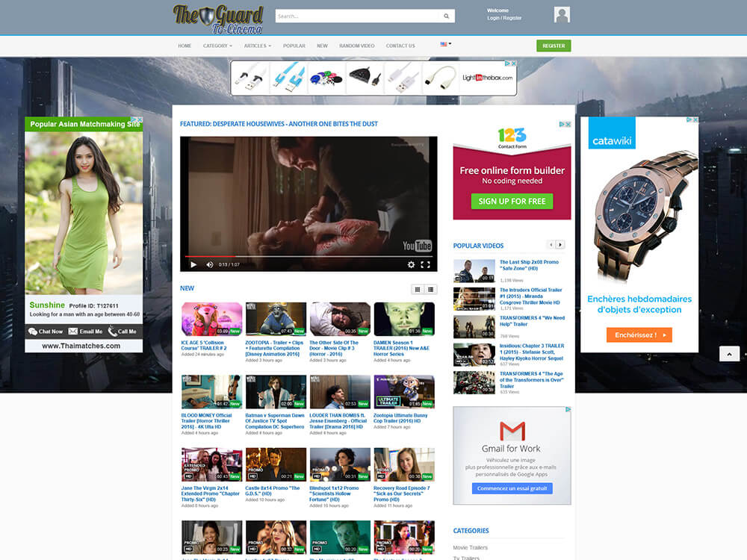Click the YouTube logo on the player
Image resolution: width=747 pixels, height=560 pixels.
coord(417,246)
